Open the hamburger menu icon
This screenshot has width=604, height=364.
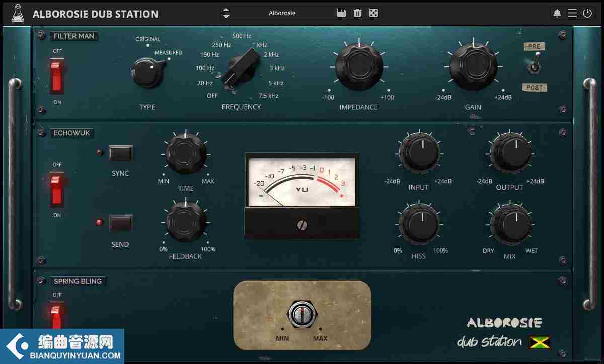[572, 13]
